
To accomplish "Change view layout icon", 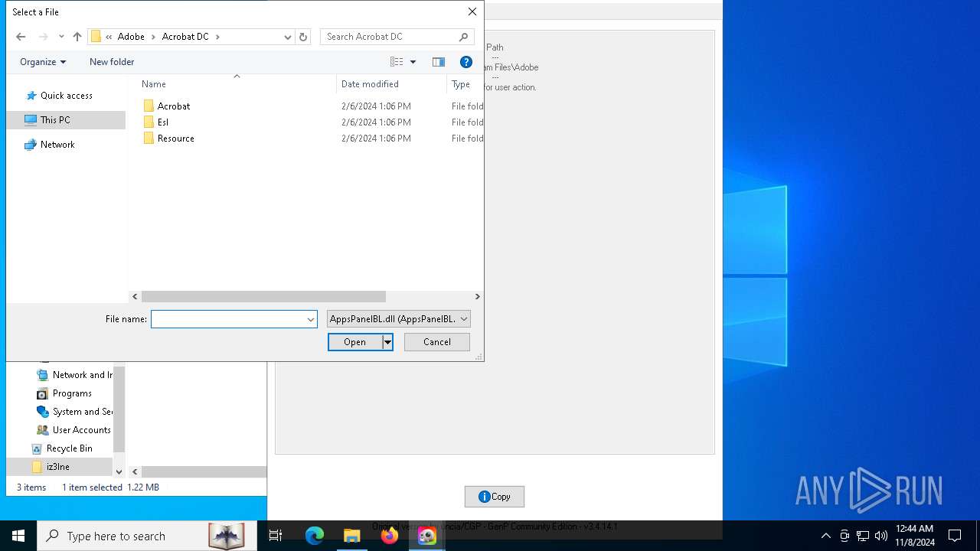I will tap(397, 62).
